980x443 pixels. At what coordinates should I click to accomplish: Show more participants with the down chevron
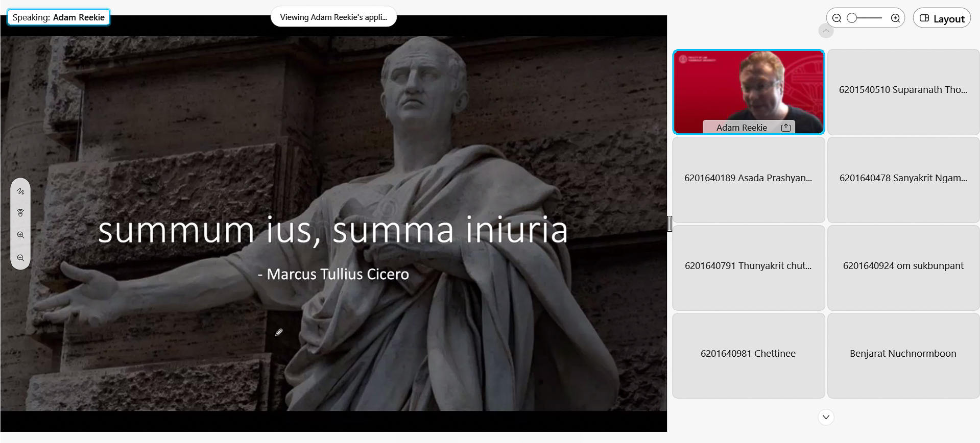tap(826, 417)
